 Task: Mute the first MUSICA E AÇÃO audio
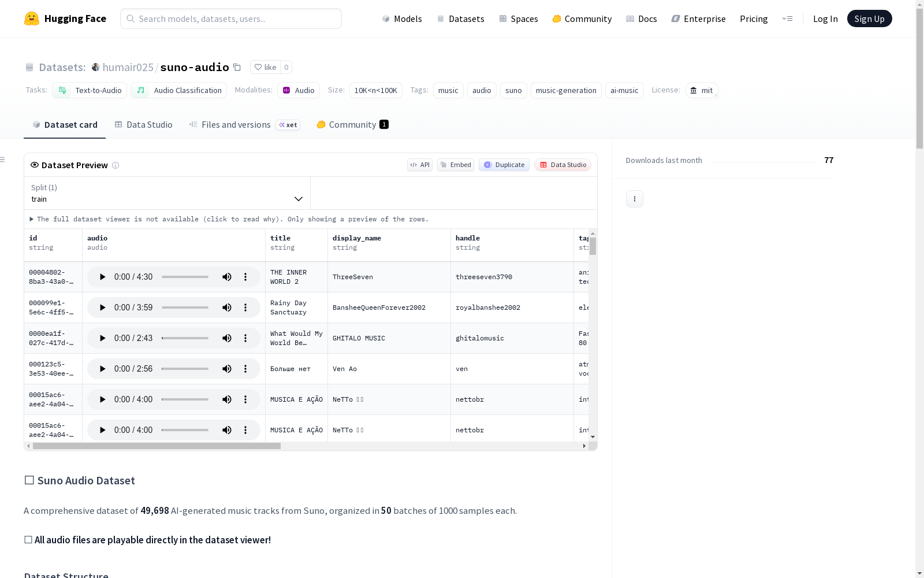(227, 399)
